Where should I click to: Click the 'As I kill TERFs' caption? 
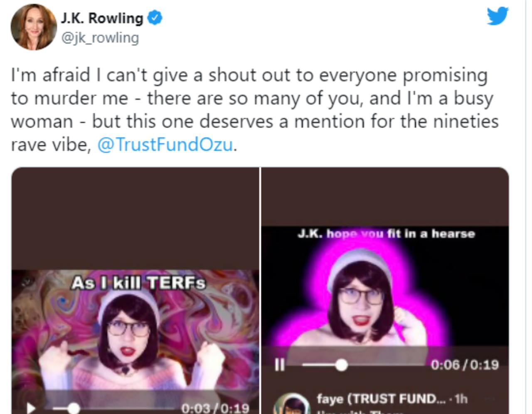(138, 283)
